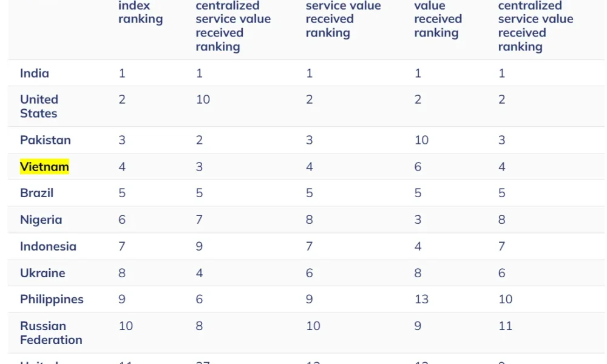This screenshot has width=607, height=364.
Task: Click Vietnam's value 6 cell
Action: [418, 167]
